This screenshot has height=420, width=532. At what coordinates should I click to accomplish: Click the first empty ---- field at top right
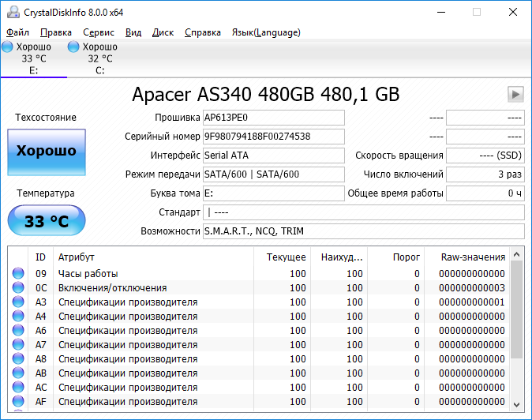485,118
